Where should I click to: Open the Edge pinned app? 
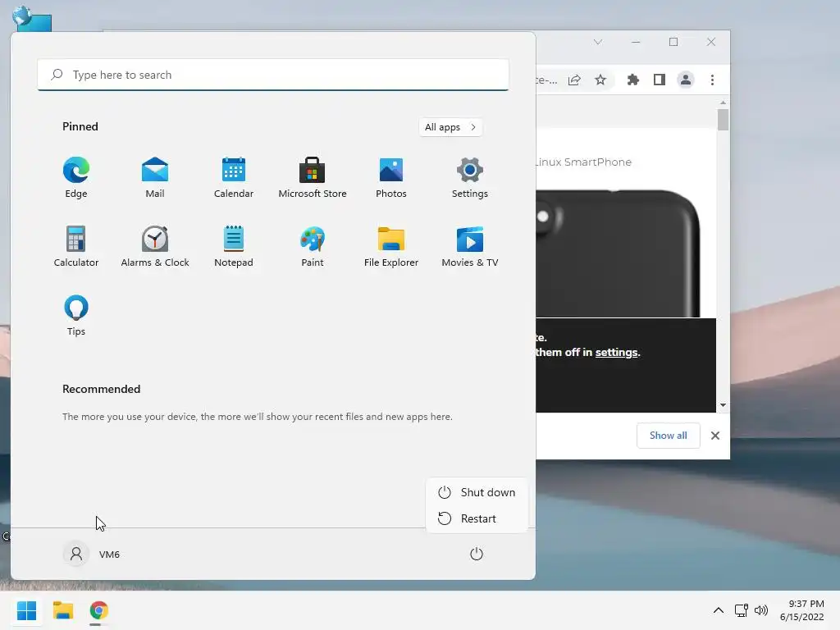pyautogui.click(x=76, y=177)
